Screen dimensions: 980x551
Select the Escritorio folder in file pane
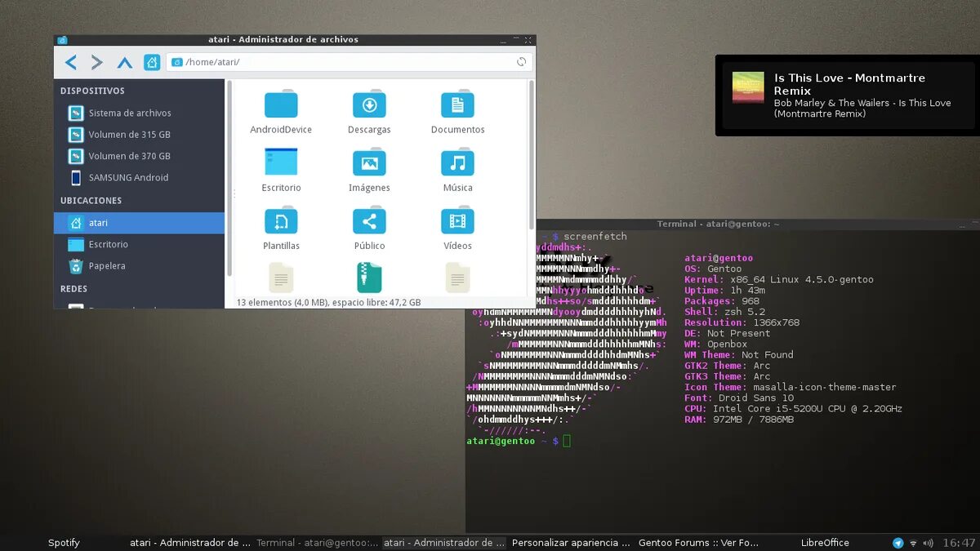pyautogui.click(x=281, y=162)
